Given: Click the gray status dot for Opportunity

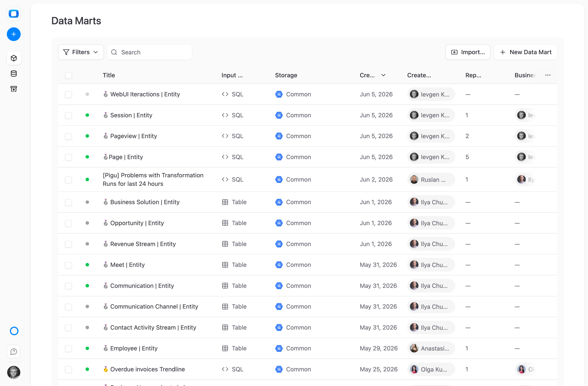Looking at the screenshot, I should tap(87, 223).
